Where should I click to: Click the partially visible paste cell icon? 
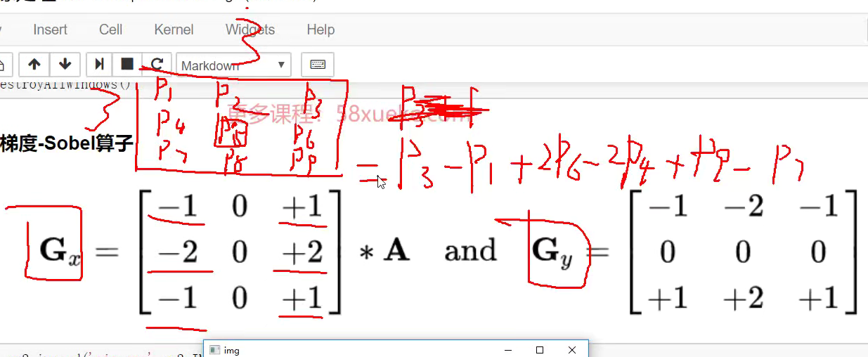[3, 65]
